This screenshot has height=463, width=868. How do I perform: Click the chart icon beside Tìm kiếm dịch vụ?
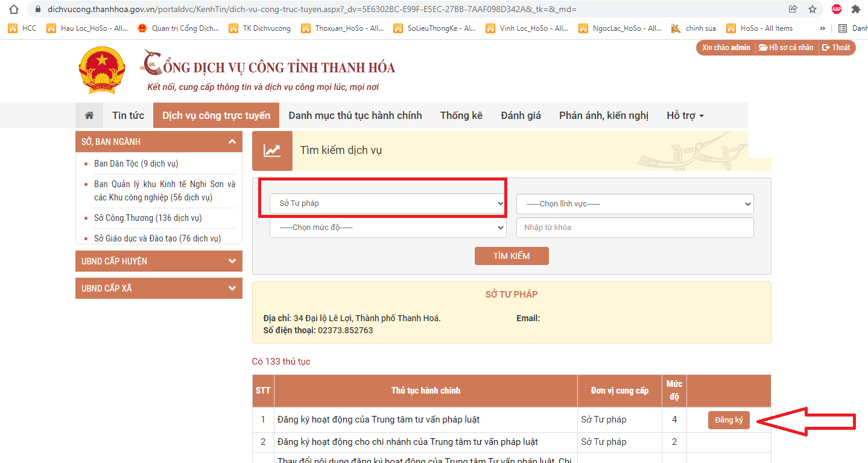point(272,150)
